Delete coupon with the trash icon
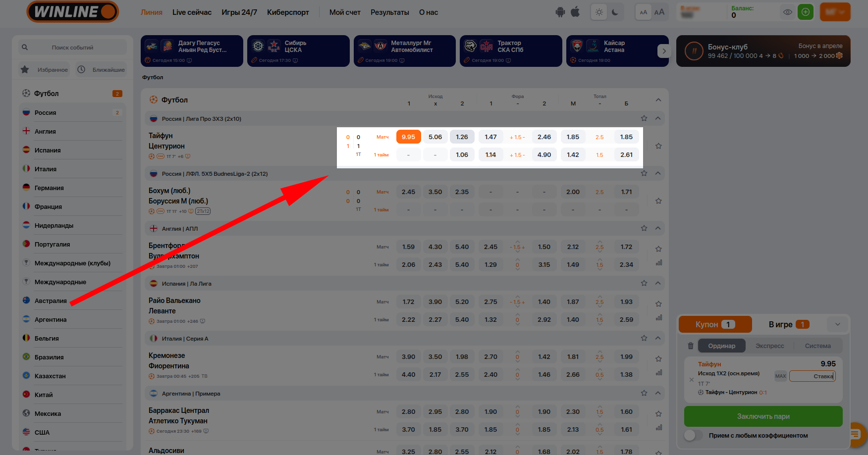The image size is (868, 455). (691, 346)
